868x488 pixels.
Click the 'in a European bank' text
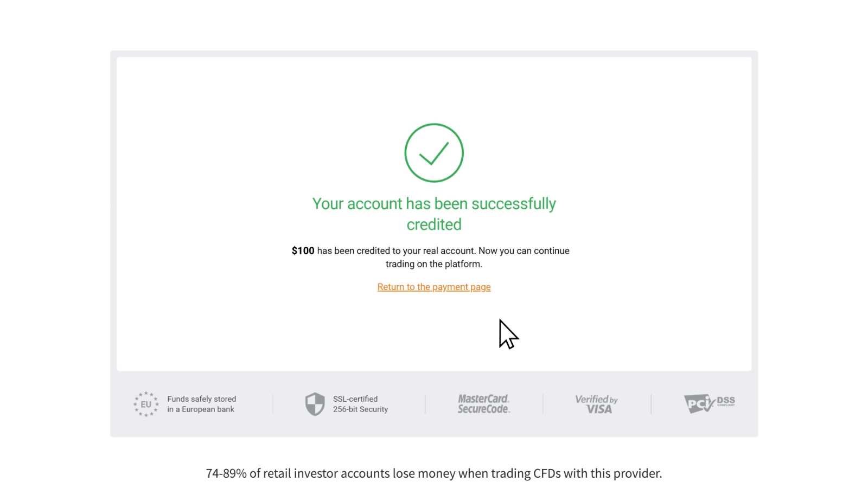(x=201, y=409)
